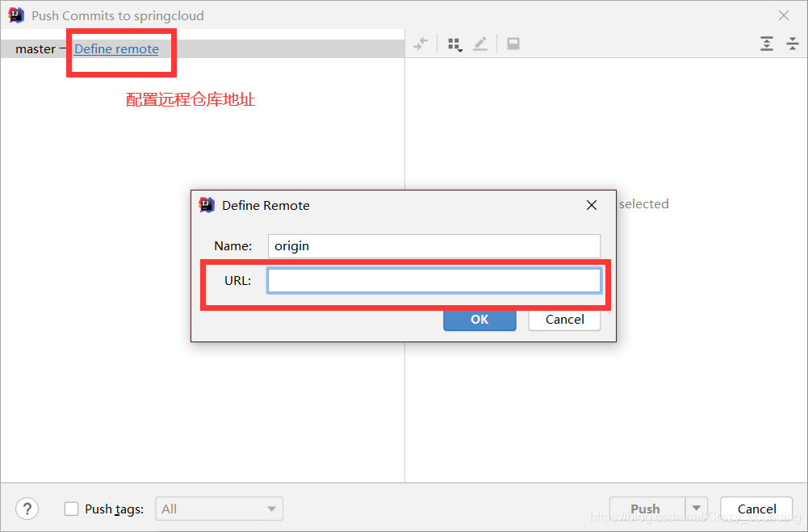
Task: Click the IntelliJ icon in Push Commits title
Action: [16, 15]
